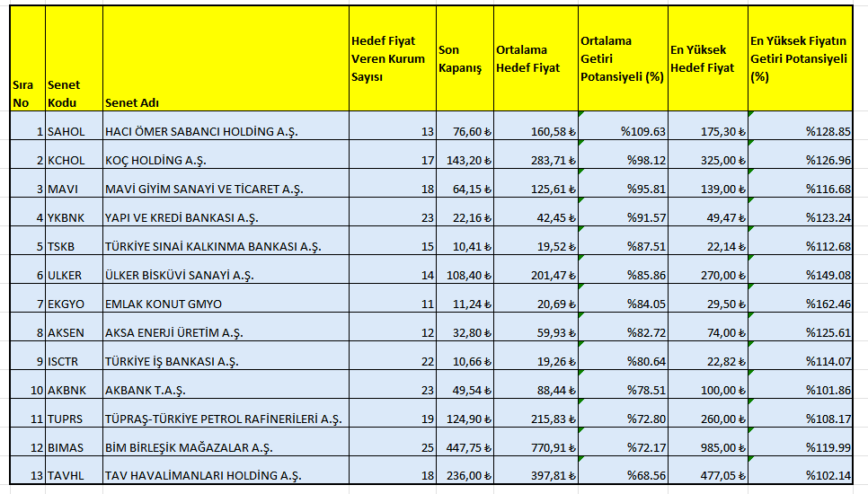Select SAHOL closing price 76,60 ₺
Viewport: 868px width, 494px height.
(x=465, y=126)
